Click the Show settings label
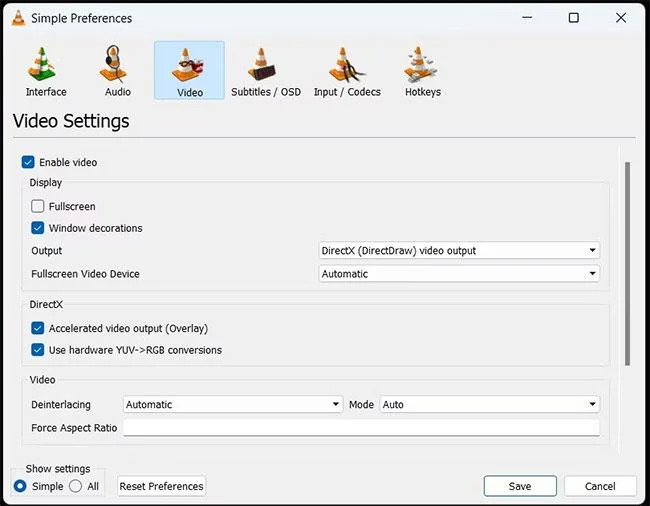 58,469
